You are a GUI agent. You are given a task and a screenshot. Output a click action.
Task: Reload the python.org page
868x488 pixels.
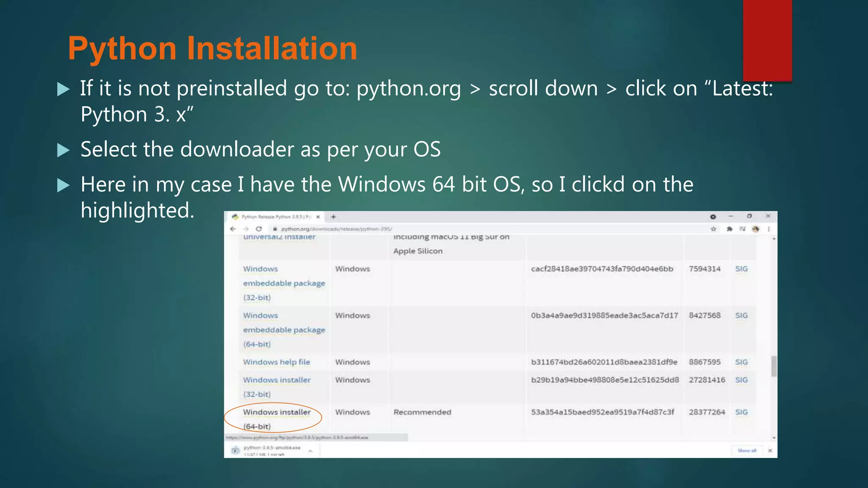pyautogui.click(x=259, y=229)
